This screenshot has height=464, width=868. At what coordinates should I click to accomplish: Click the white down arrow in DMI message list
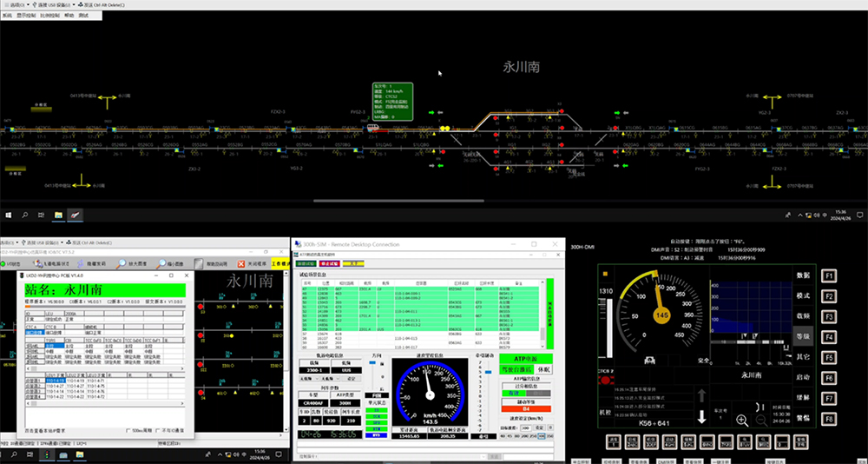click(x=701, y=416)
